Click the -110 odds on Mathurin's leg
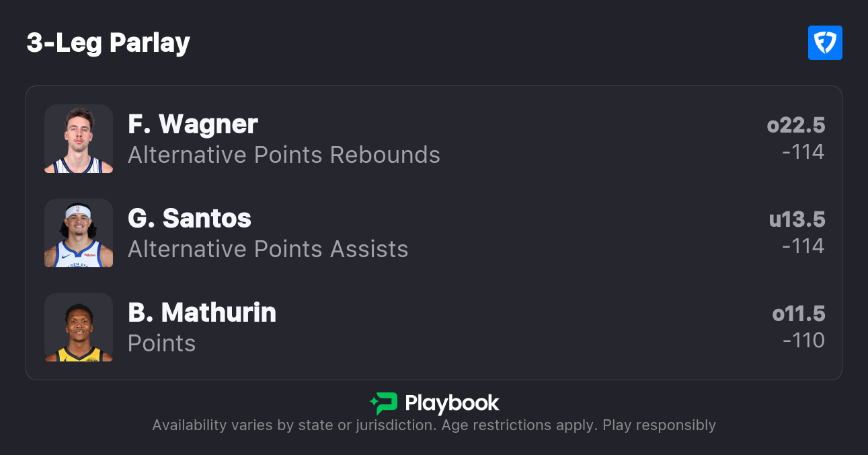 (x=803, y=341)
